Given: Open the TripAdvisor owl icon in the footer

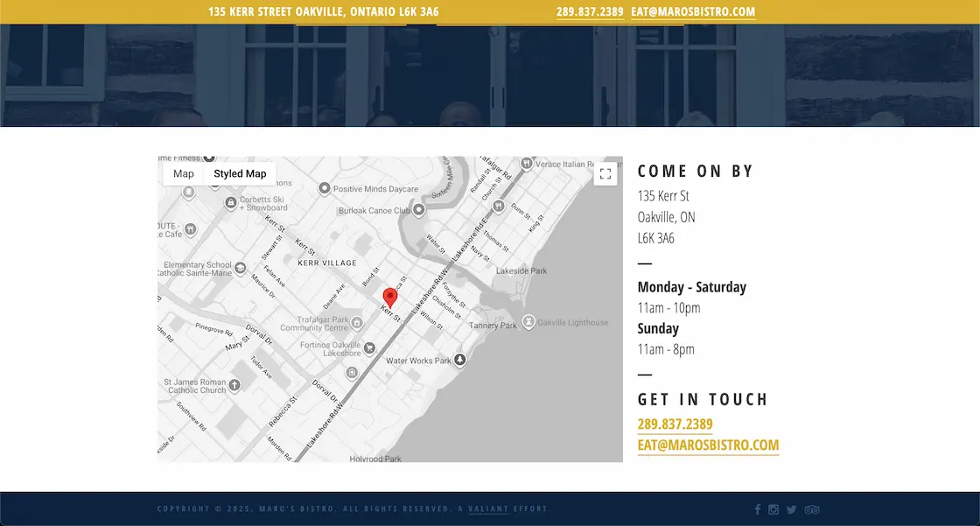Looking at the screenshot, I should (x=812, y=509).
